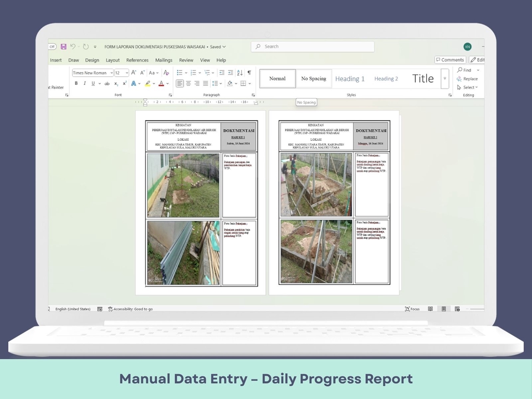The image size is (532, 399).
Task: Apply superscript formatting
Action: (x=125, y=84)
